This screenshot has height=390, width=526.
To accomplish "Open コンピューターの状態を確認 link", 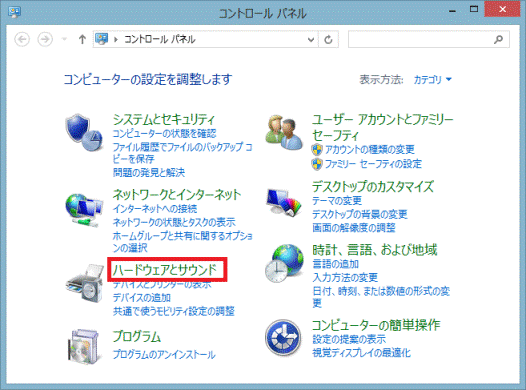I will pyautogui.click(x=164, y=133).
